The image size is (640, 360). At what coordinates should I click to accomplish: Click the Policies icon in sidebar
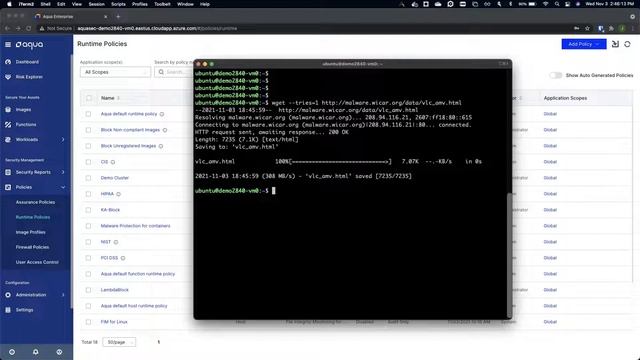click(x=8, y=187)
